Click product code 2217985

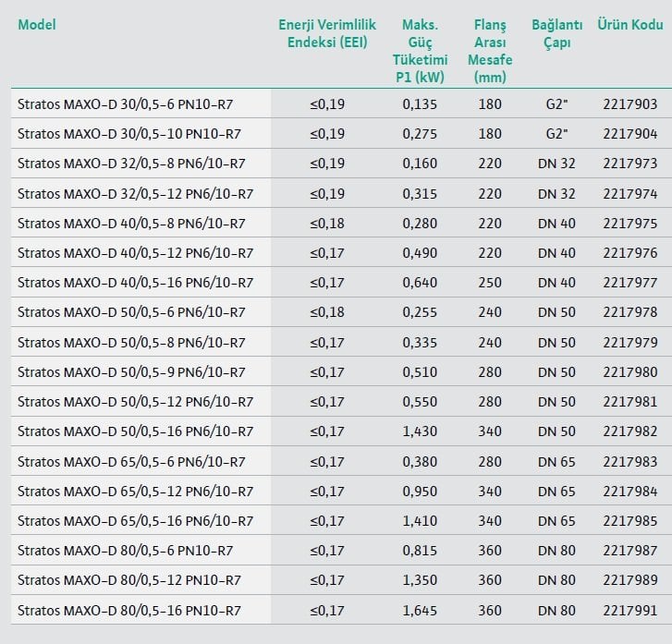(630, 520)
